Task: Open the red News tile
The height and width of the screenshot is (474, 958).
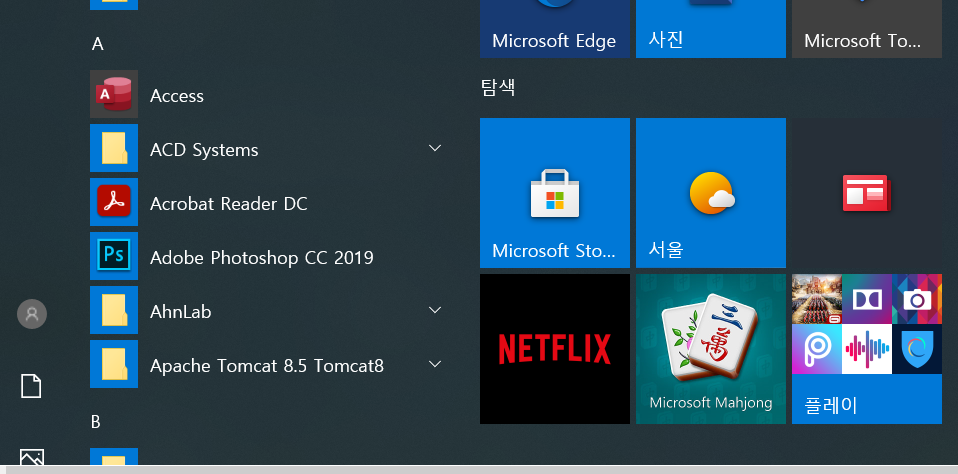Action: tap(867, 193)
